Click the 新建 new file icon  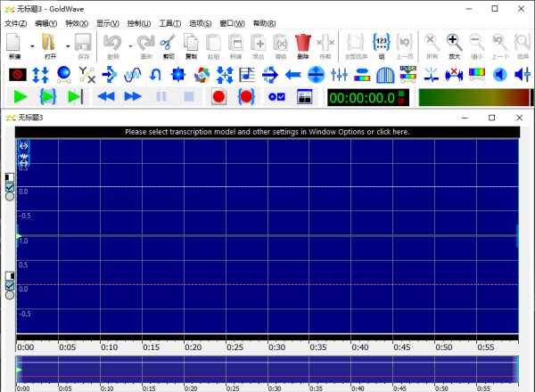(13, 43)
